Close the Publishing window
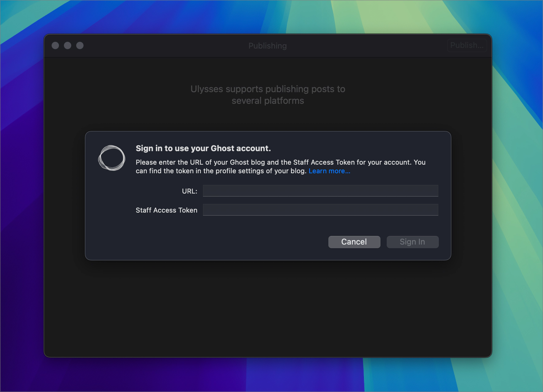The image size is (543, 392). pos(55,45)
